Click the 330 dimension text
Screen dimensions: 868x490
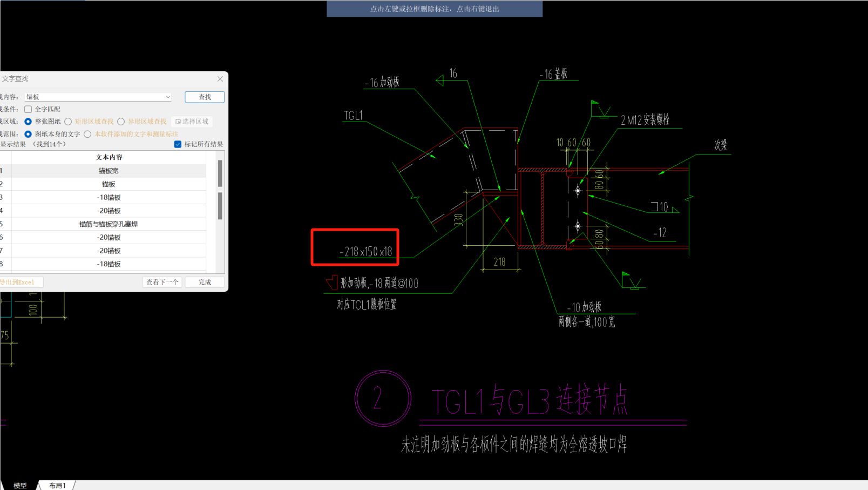(458, 220)
